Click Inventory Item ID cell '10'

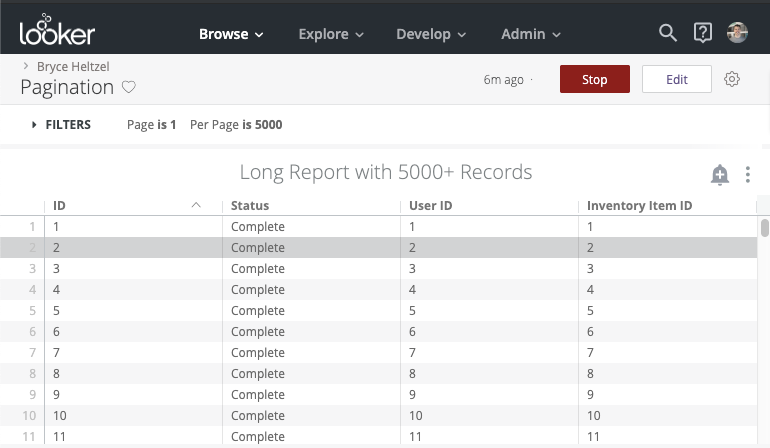coord(594,416)
